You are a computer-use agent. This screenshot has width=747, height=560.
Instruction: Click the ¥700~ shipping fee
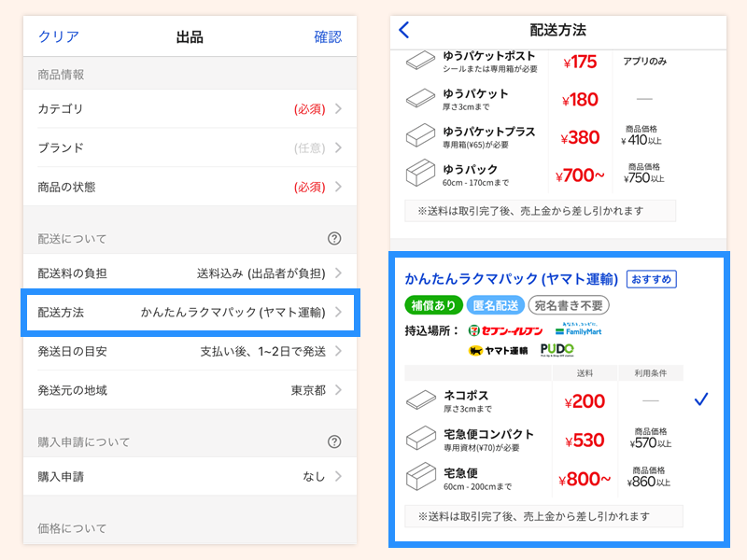pos(580,175)
